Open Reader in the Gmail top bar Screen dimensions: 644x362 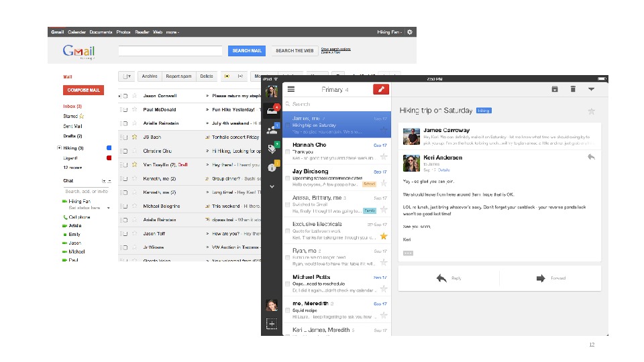(142, 32)
